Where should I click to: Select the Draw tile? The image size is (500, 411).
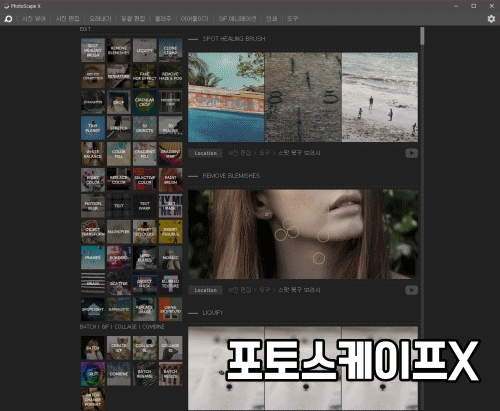click(x=93, y=283)
